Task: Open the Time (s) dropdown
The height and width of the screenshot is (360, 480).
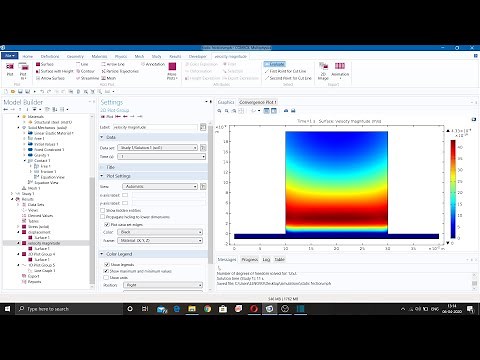Action: (x=161, y=156)
